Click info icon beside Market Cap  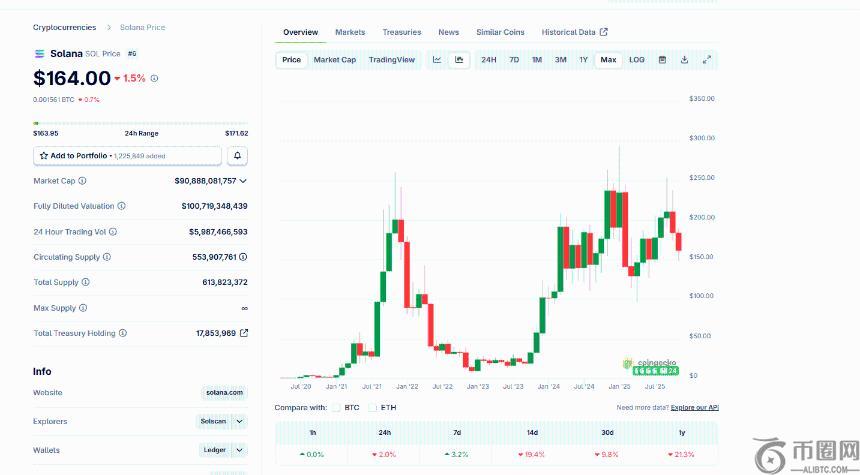pyautogui.click(x=82, y=181)
